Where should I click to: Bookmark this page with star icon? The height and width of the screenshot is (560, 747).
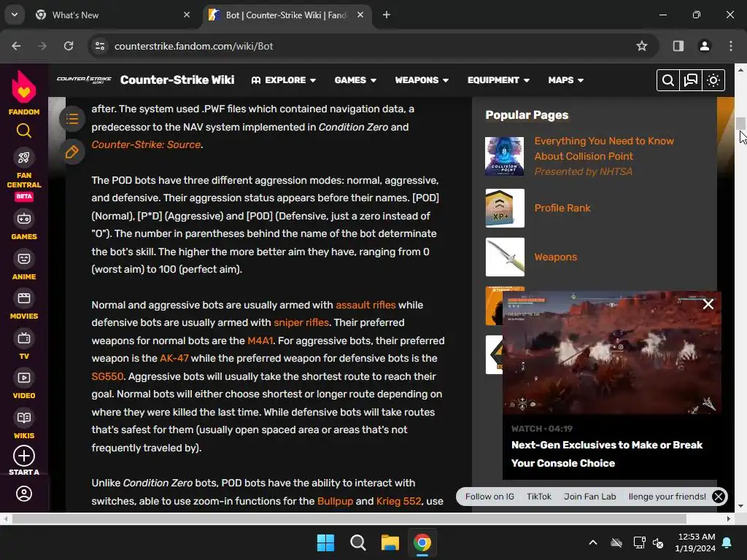pos(642,46)
